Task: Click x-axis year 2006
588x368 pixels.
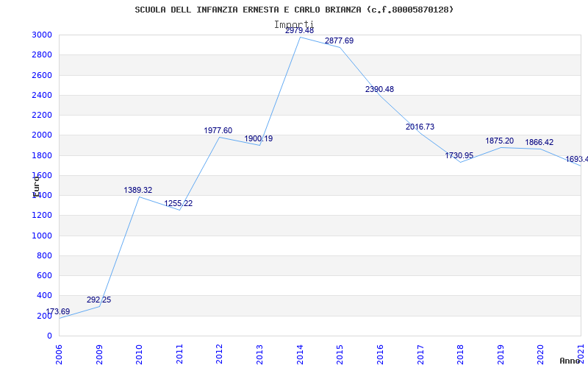Action: 59,355
